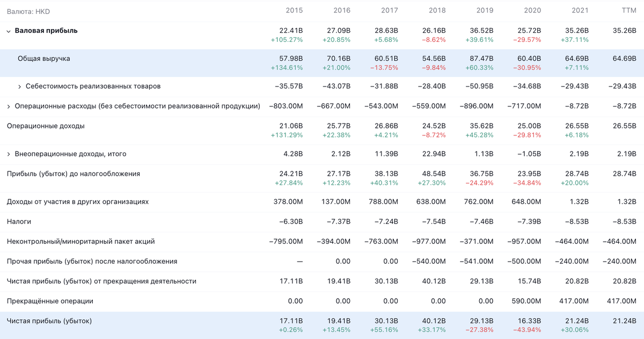The image size is (644, 339).
Task: Click pretax profit value 48.54B
Action: (x=434, y=174)
